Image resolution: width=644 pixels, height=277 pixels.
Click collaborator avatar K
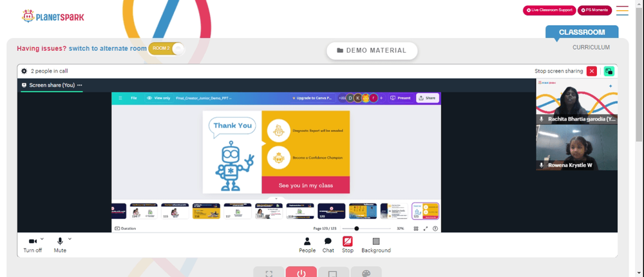pos(357,98)
